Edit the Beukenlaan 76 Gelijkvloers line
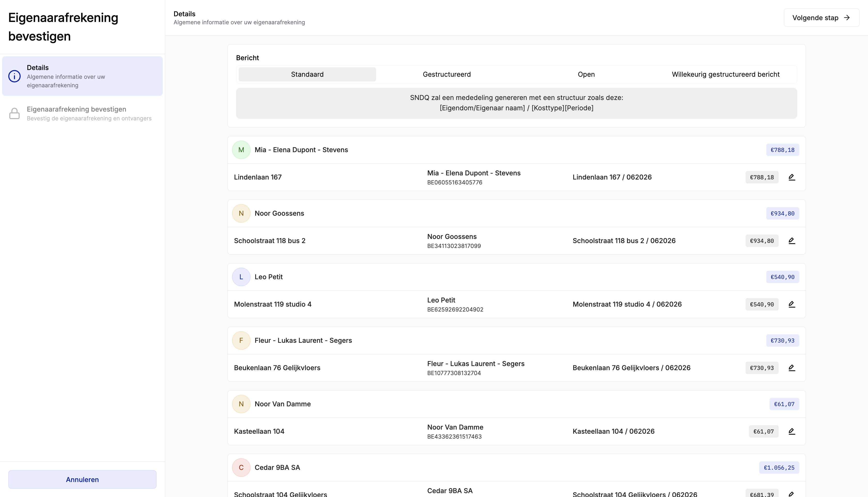Image resolution: width=868 pixels, height=497 pixels. (x=792, y=368)
